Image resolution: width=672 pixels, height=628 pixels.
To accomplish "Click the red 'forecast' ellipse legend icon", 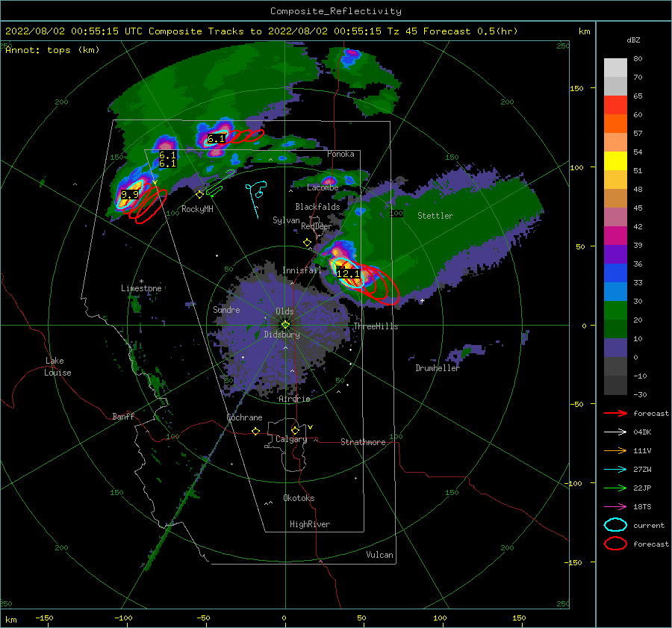I will point(615,544).
